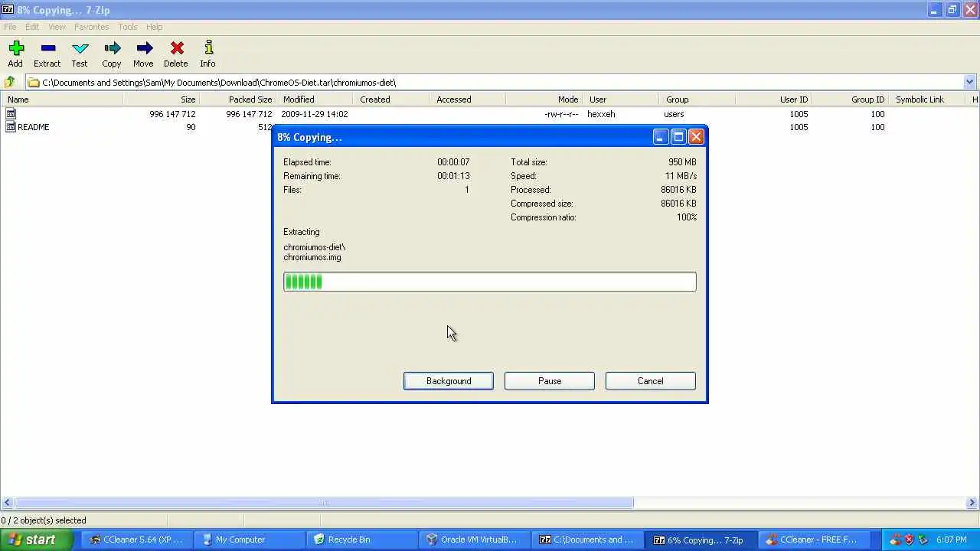Click the Move toolbar icon
The height and width of the screenshot is (551, 980).
tap(144, 48)
